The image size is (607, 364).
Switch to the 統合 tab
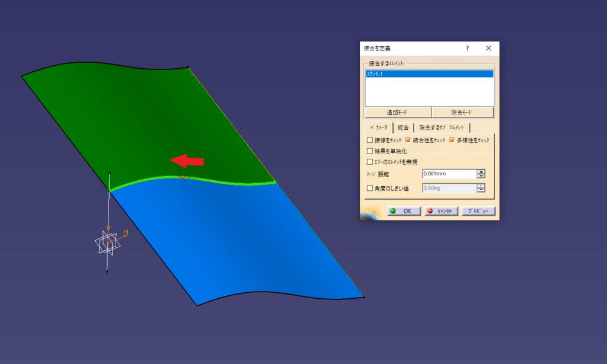tap(404, 127)
